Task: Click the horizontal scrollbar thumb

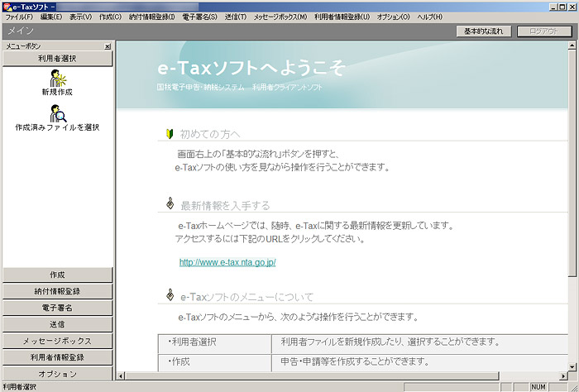Action: (311, 376)
